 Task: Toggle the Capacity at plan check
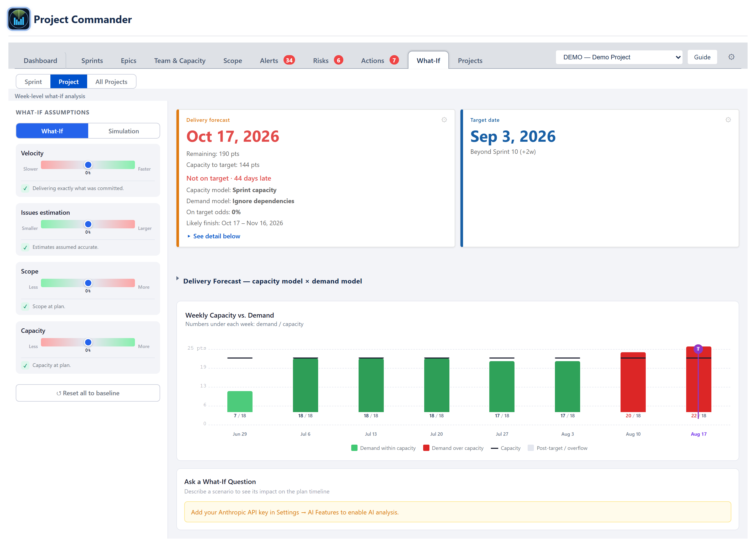tap(25, 365)
